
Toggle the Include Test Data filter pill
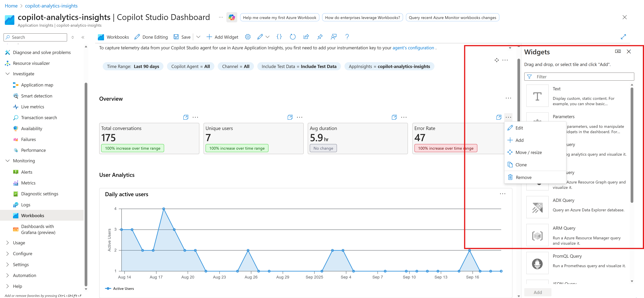point(299,66)
